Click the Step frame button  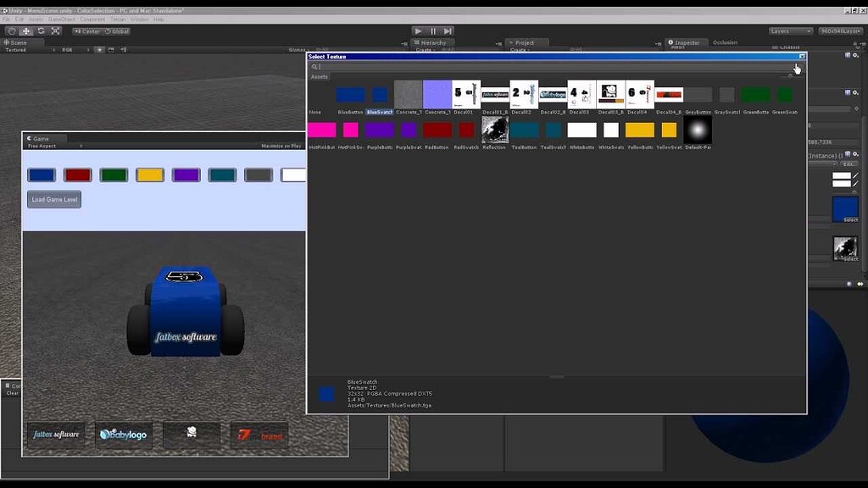[x=448, y=31]
